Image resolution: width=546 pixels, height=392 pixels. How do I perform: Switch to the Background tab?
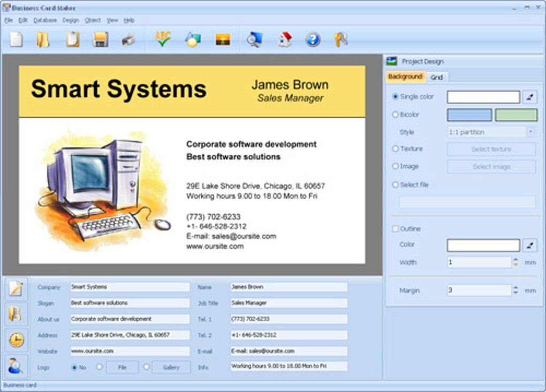406,77
